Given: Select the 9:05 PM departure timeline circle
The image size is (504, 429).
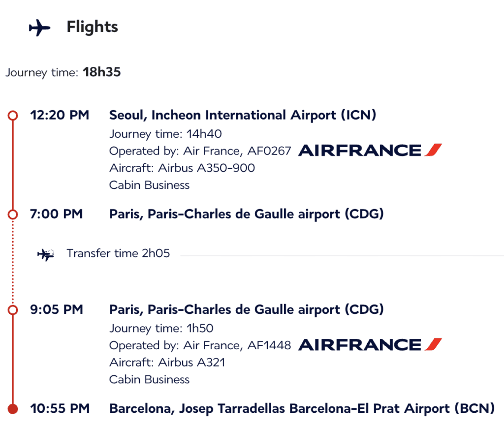Looking at the screenshot, I should click(x=13, y=310).
